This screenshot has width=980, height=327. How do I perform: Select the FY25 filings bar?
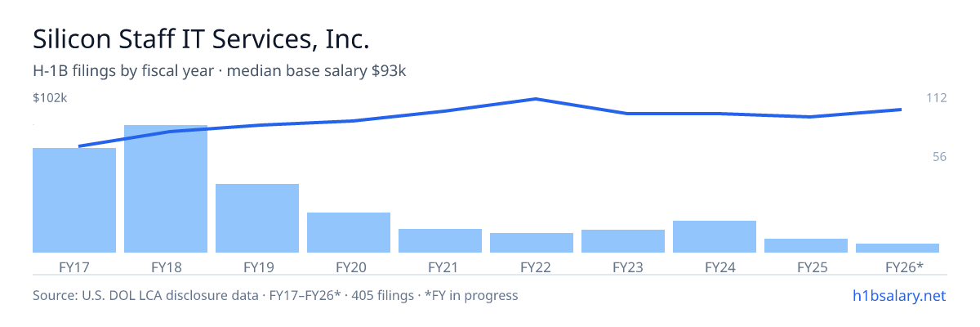806,245
